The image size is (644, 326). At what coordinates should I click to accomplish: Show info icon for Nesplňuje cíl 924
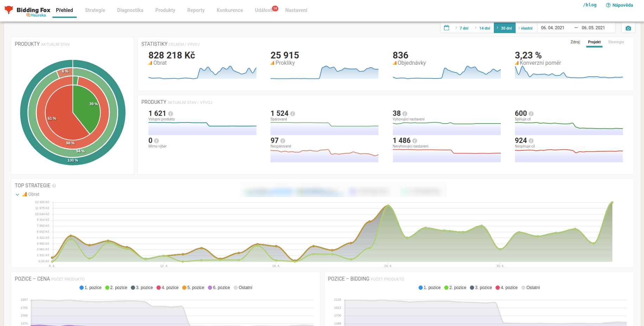click(531, 141)
